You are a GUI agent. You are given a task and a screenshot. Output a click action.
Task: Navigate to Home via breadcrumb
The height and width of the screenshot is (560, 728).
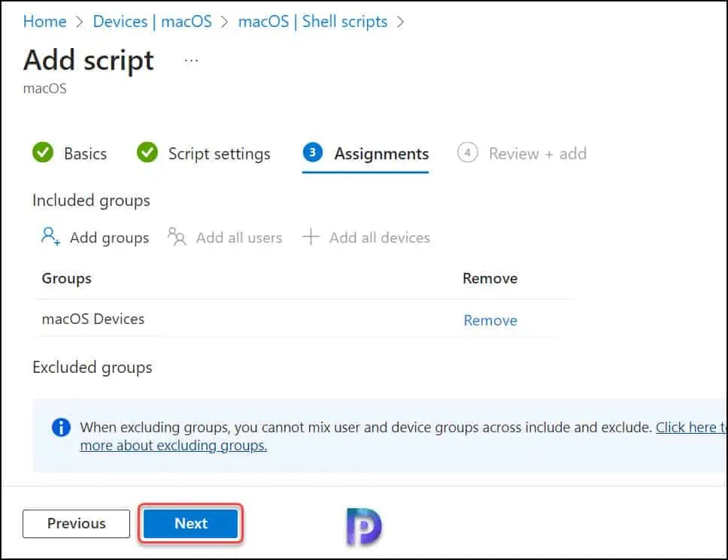click(x=44, y=22)
